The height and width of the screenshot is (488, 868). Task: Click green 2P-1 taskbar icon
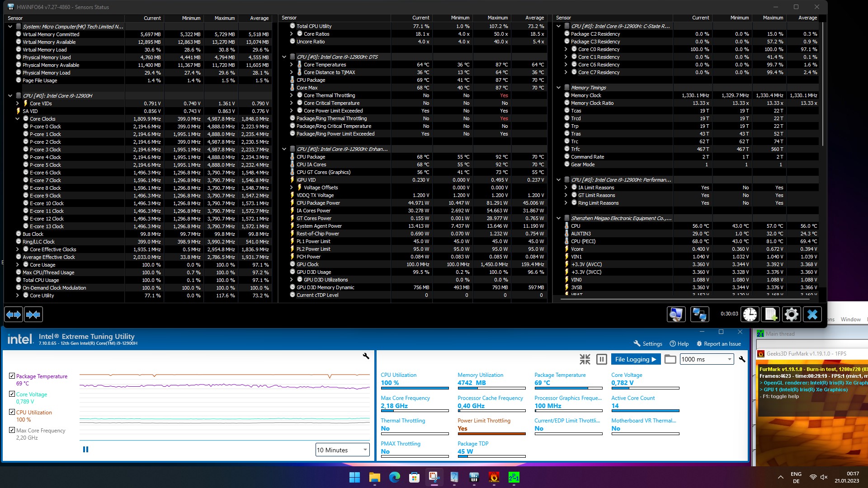(x=514, y=477)
